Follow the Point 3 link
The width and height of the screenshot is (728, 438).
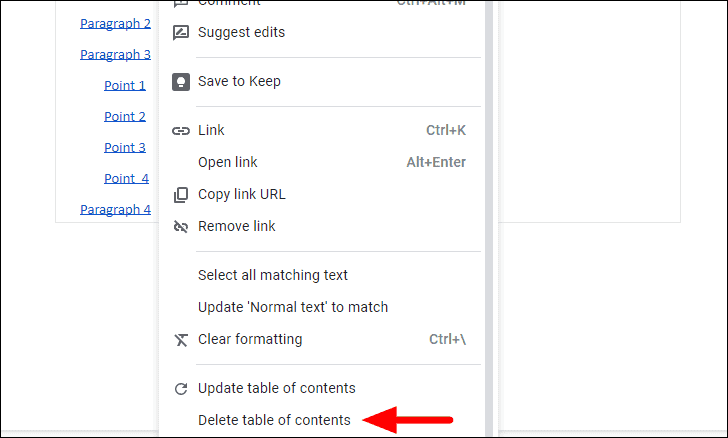coord(125,148)
